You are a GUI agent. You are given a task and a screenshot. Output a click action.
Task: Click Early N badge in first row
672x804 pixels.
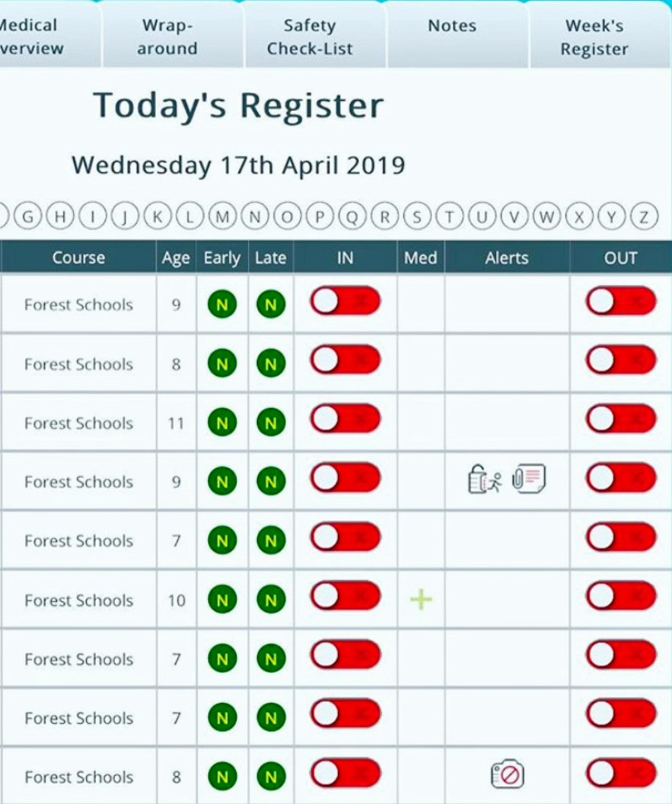click(222, 304)
